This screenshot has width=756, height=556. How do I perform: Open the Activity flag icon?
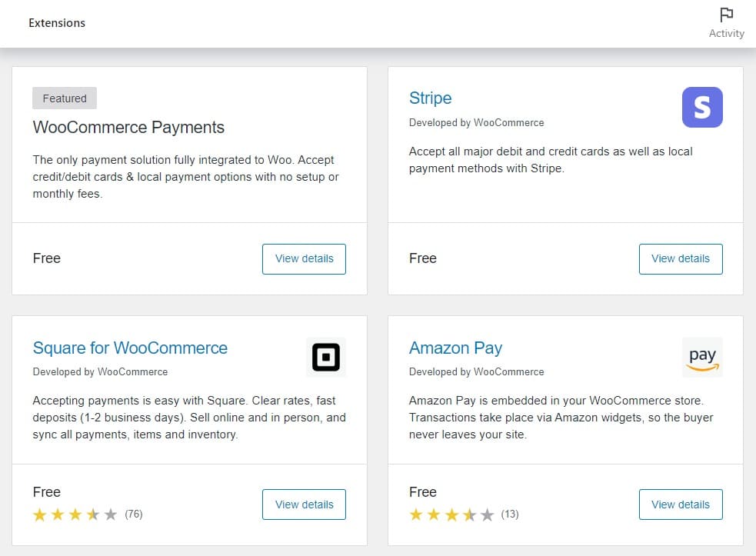(726, 15)
